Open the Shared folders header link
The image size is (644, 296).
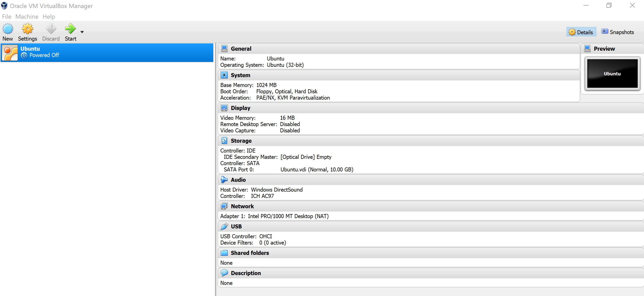(250, 253)
